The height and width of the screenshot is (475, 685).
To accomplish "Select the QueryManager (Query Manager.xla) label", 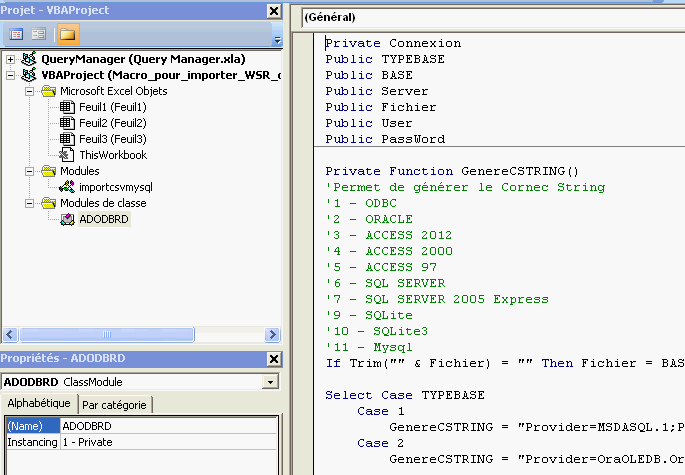I will coord(143,59).
